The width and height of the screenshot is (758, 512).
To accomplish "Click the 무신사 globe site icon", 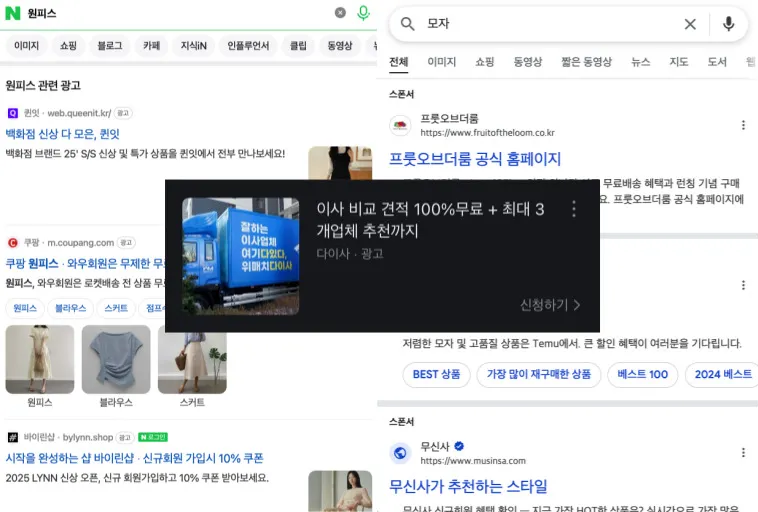I will point(400,453).
